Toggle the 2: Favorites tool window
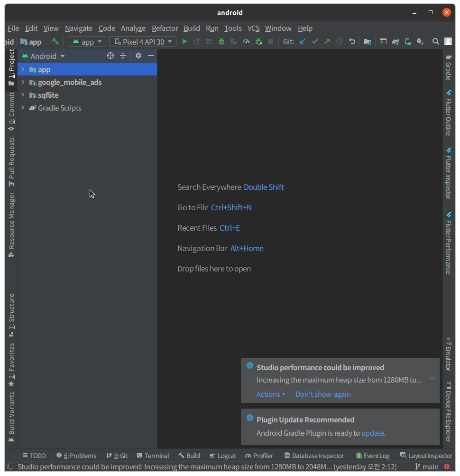The image size is (460, 476). point(11,365)
